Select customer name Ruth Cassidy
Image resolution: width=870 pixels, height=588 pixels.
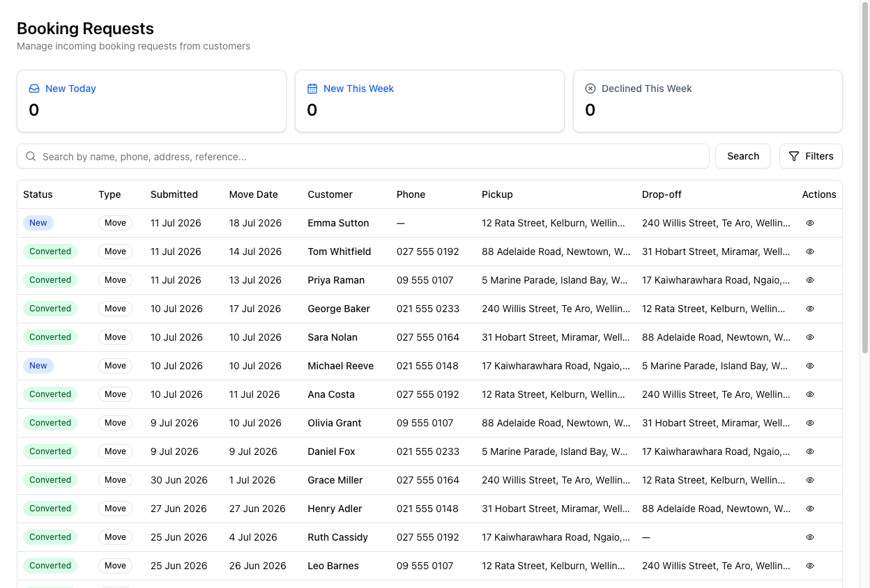[x=337, y=537]
